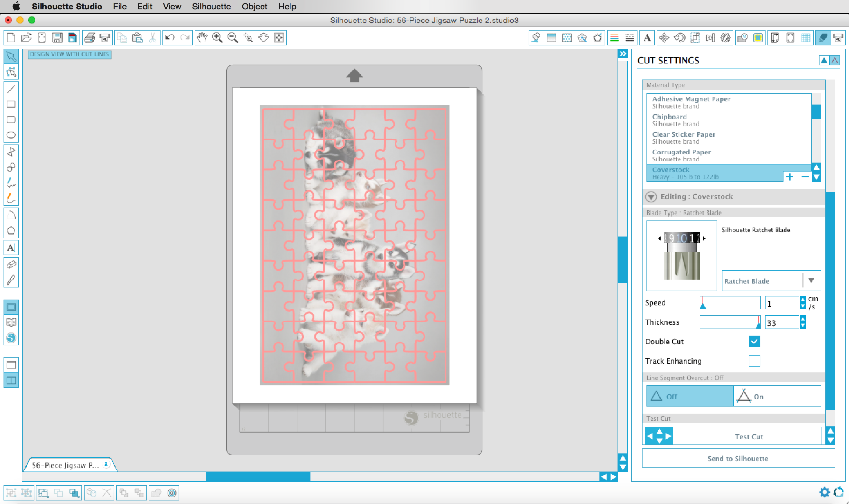Click the Speed value input field
The width and height of the screenshot is (849, 504).
coord(782,303)
